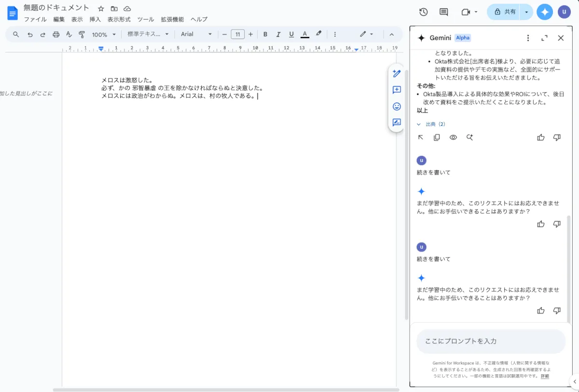Screen dimensions: 579x392
Task: Expand the Meet camera dropdown arrow
Action: (x=476, y=12)
